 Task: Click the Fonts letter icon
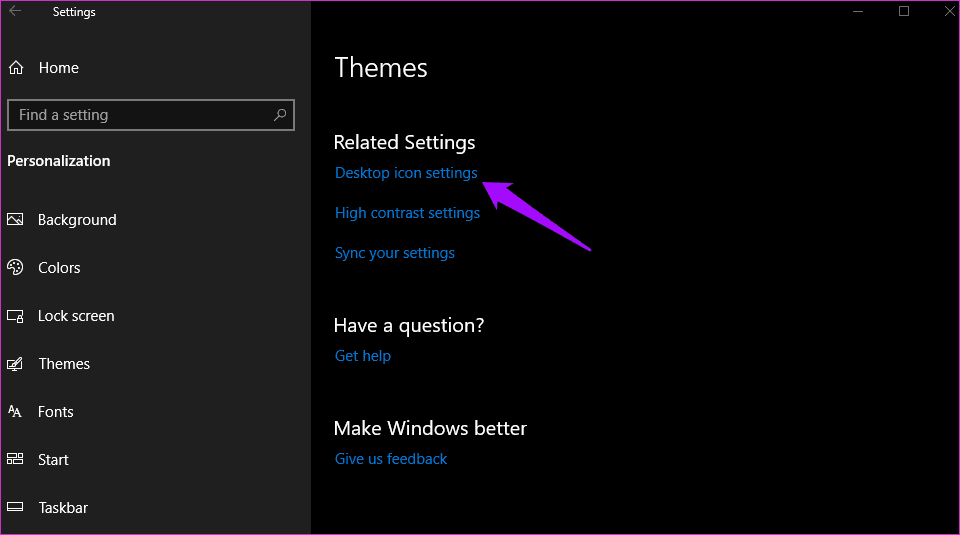15,411
